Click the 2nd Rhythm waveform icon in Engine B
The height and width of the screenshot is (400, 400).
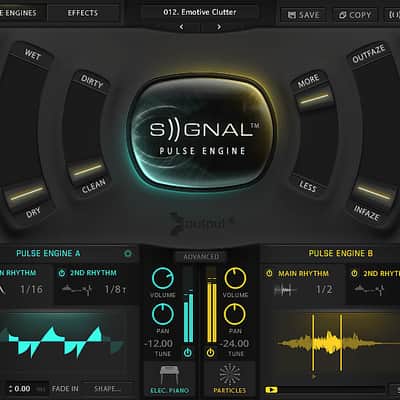click(369, 290)
